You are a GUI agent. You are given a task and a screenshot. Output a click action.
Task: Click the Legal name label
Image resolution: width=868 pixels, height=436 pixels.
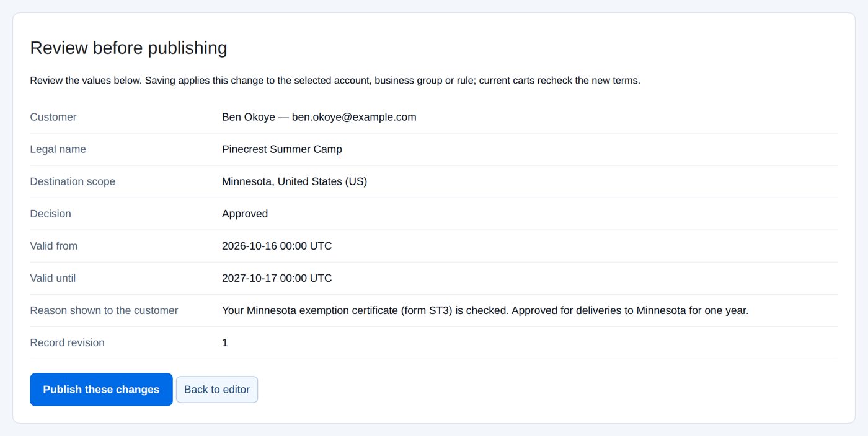[x=58, y=149]
